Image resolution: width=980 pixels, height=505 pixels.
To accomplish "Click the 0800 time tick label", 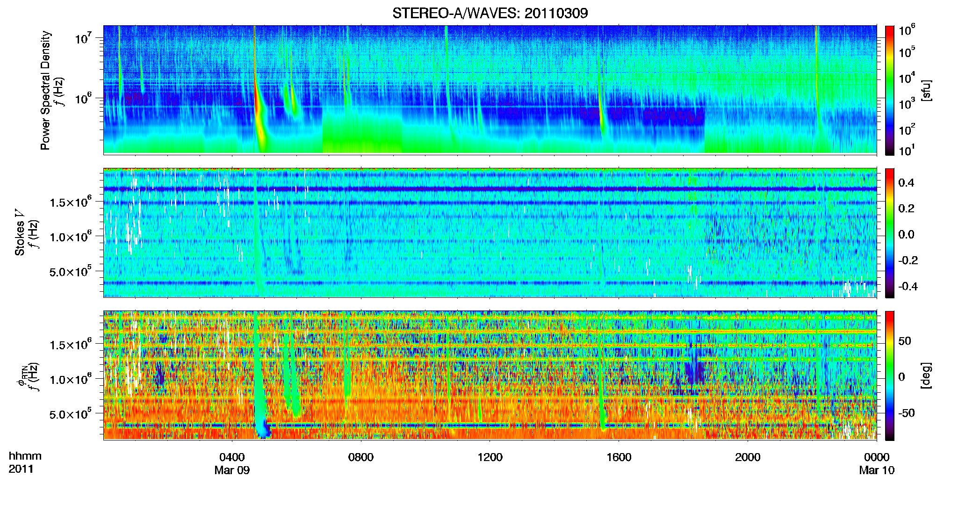I will (361, 457).
